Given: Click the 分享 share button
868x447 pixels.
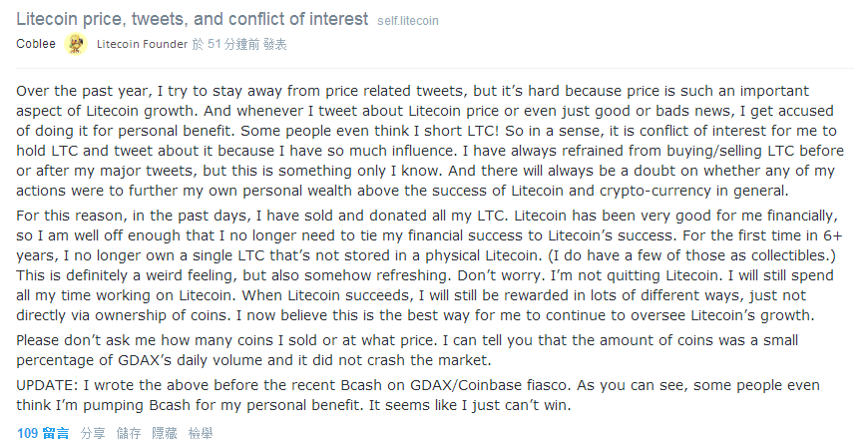Looking at the screenshot, I should pos(93,433).
